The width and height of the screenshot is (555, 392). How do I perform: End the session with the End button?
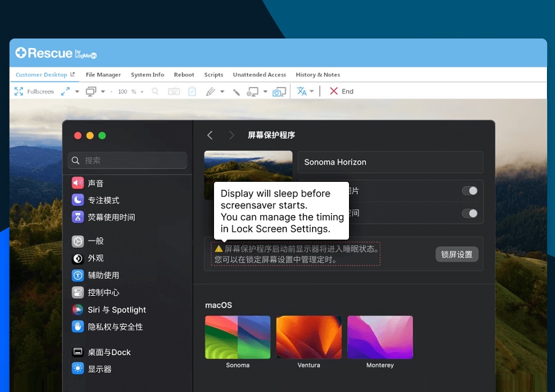[x=342, y=91]
